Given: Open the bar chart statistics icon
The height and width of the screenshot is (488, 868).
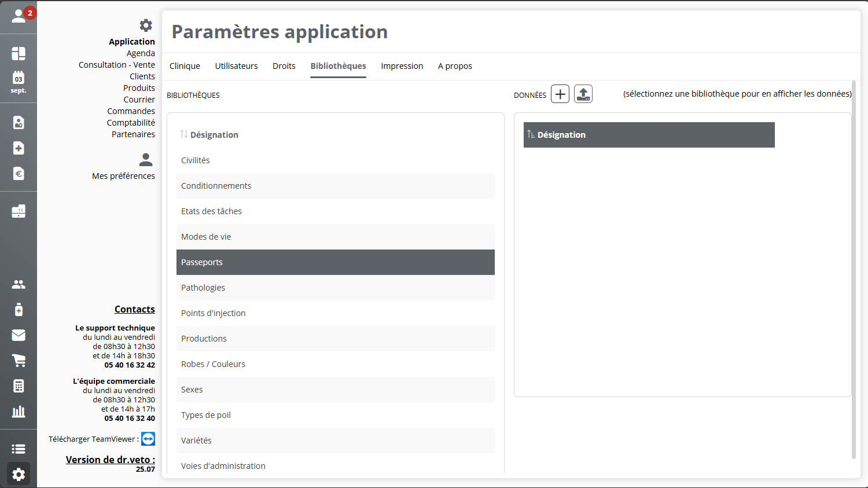Looking at the screenshot, I should pyautogui.click(x=19, y=412).
